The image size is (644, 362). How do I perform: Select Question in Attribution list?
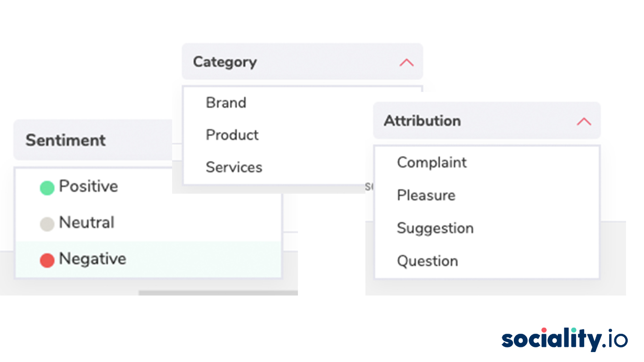coord(428,261)
